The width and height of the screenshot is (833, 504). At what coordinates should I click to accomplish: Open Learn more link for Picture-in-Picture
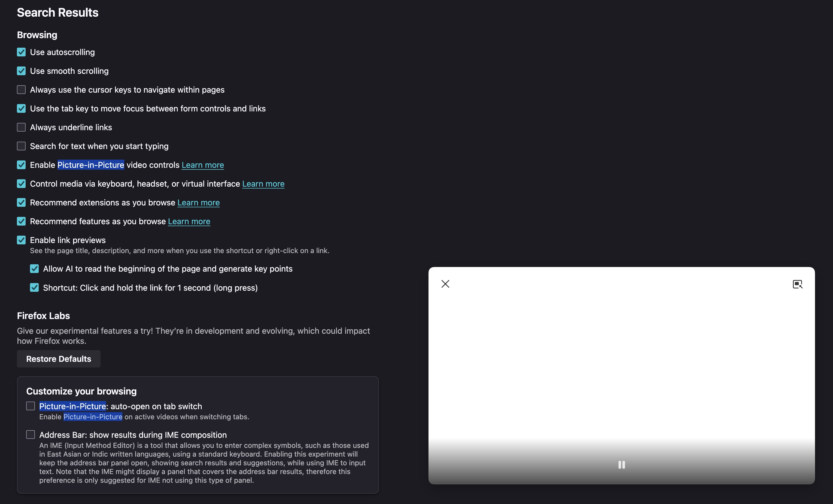pos(203,165)
